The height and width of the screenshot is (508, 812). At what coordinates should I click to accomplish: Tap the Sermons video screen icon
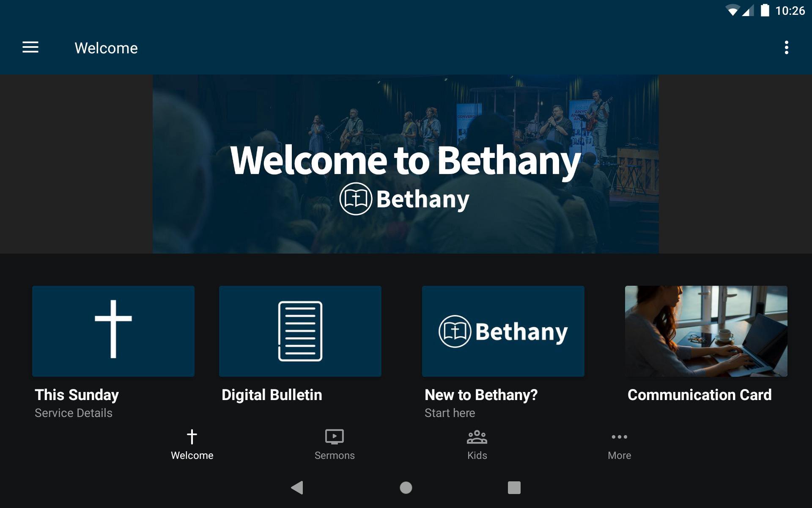click(x=335, y=436)
